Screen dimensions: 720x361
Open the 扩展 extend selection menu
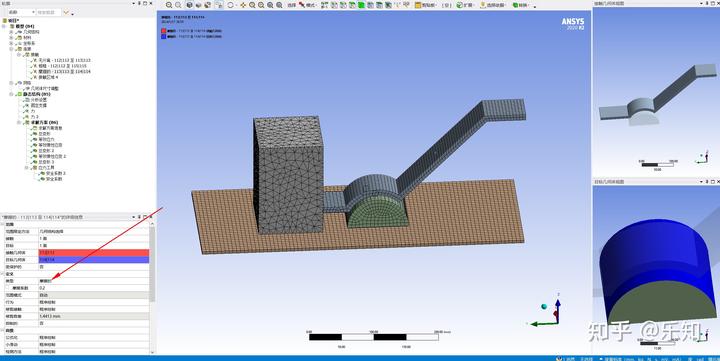tap(466, 5)
